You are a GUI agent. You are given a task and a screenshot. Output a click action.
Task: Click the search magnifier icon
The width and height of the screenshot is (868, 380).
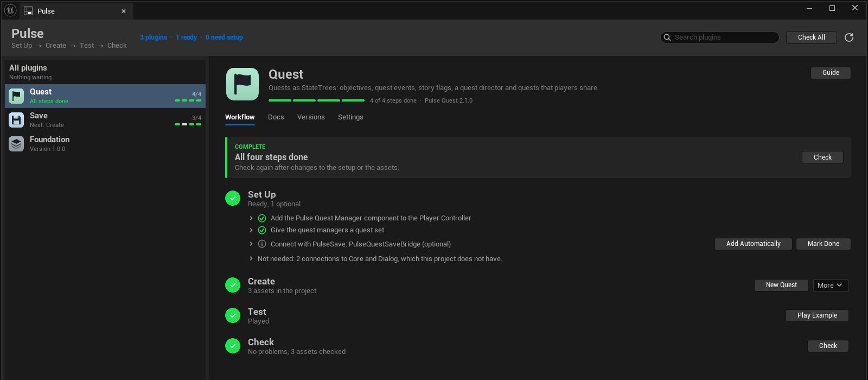click(667, 37)
